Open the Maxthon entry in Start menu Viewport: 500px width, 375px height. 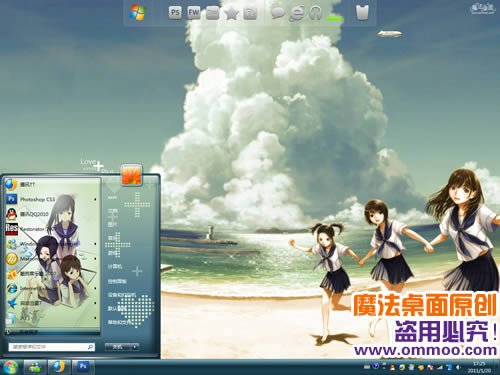click(x=53, y=258)
